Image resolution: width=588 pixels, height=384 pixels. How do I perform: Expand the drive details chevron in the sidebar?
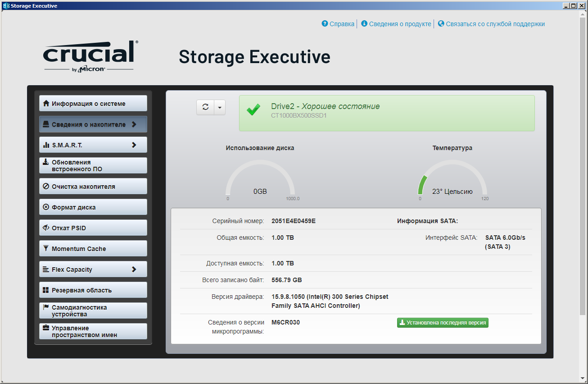(134, 124)
